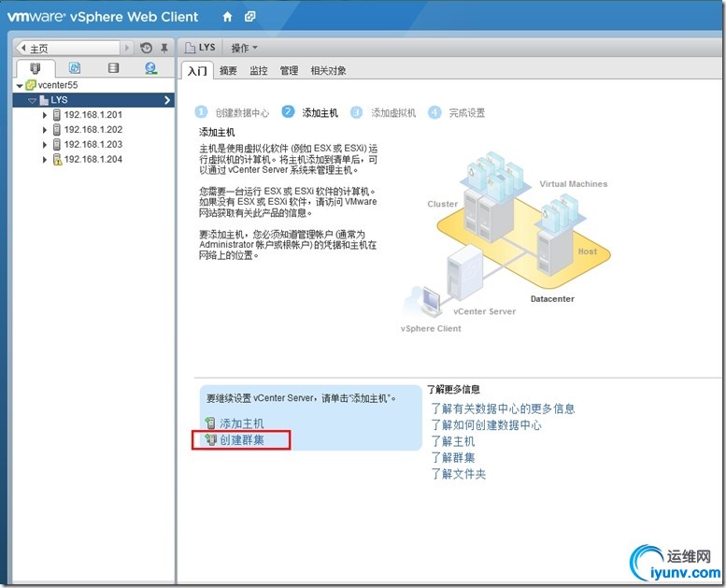Screen dimensions: 726x588
Task: Click cluster icon beside 创建群集
Action: (210, 439)
